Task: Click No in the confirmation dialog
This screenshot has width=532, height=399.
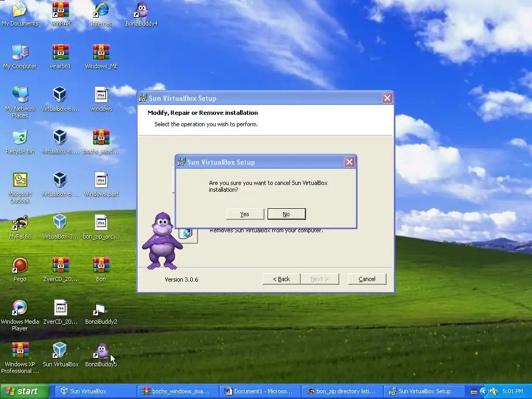Action: pos(286,214)
